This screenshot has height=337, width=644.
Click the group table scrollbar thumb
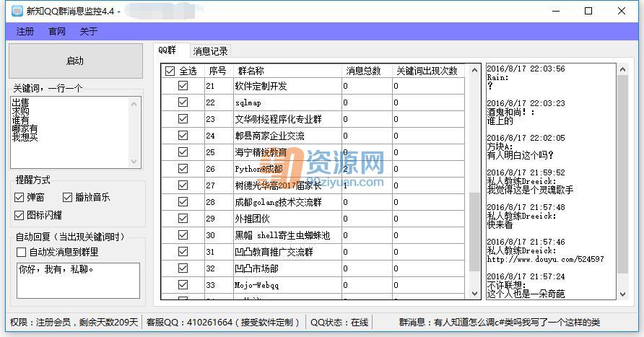(x=475, y=232)
